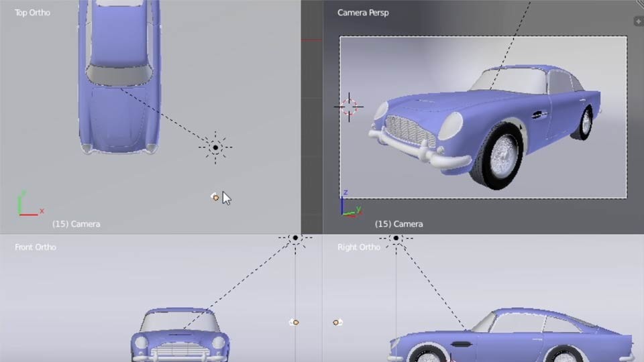
Task: Select the camera object in Front Ortho view
Action: (294, 322)
